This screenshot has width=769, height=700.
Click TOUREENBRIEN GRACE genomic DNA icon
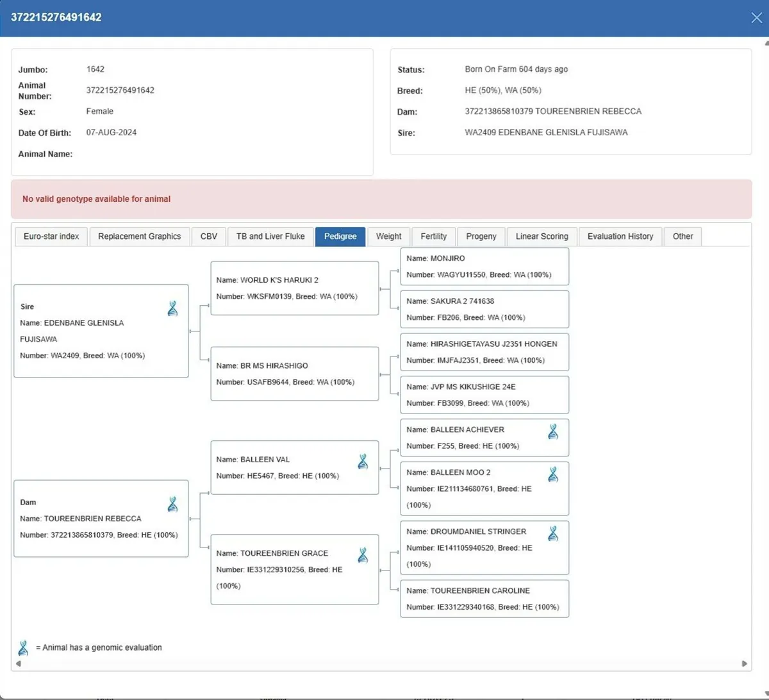pos(363,555)
